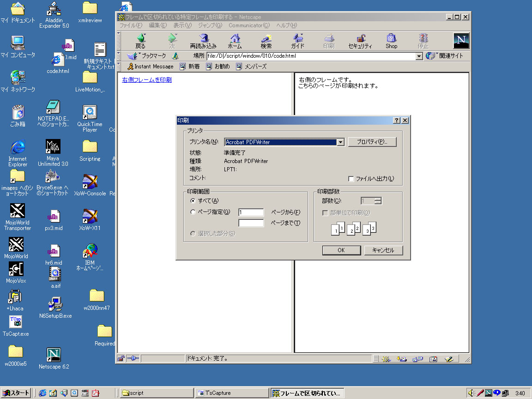Viewport: 532px width, 399px height.
Task: Expand the 場所 location bar history dropdown
Action: (x=419, y=56)
